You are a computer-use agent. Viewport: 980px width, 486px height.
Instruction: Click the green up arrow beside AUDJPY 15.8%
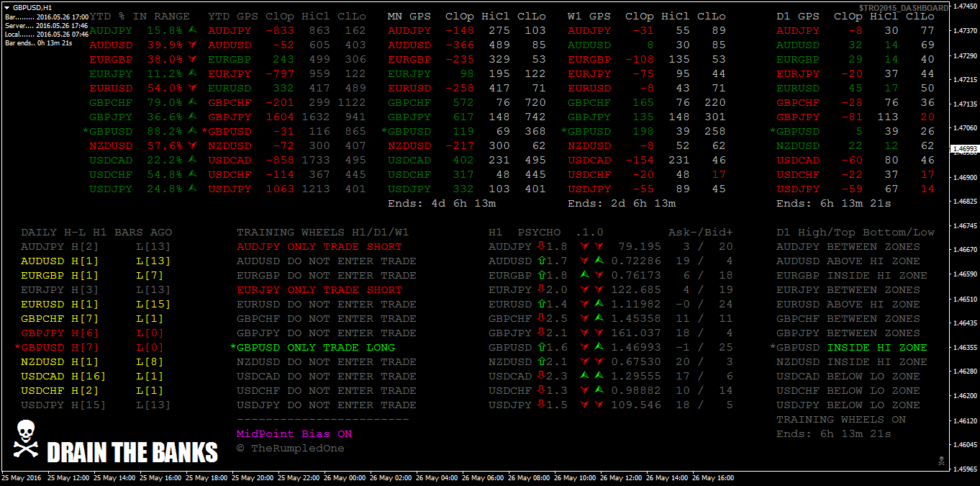192,30
